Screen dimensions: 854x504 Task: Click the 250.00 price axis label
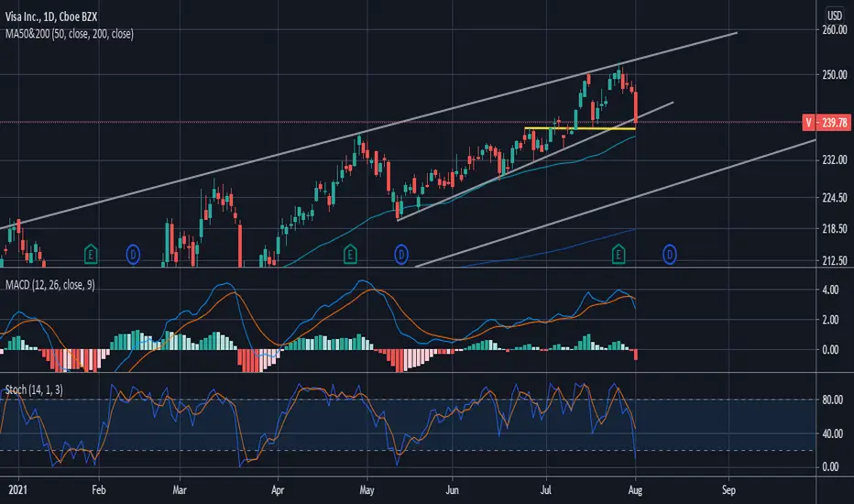pyautogui.click(x=835, y=74)
